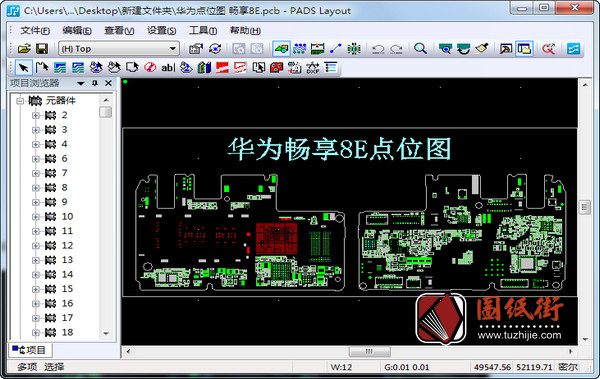
Task: Select the Copper Cut Out tool
Action: pyautogui.click(x=78, y=68)
